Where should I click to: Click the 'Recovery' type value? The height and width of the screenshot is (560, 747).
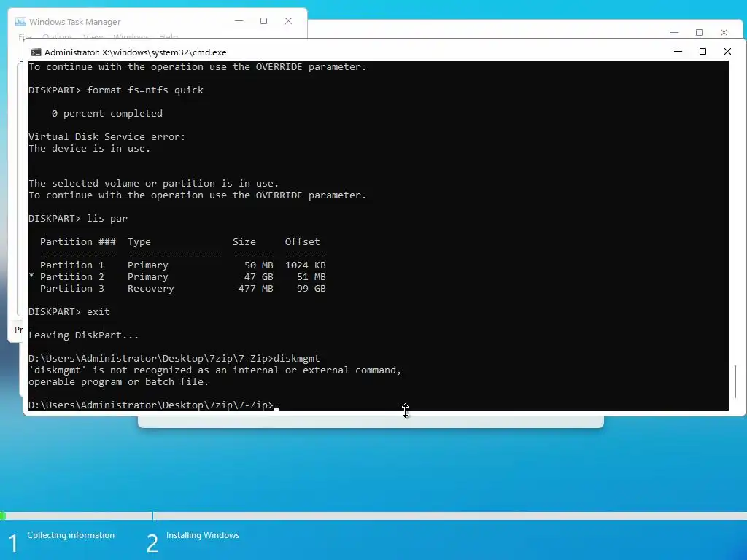(150, 289)
